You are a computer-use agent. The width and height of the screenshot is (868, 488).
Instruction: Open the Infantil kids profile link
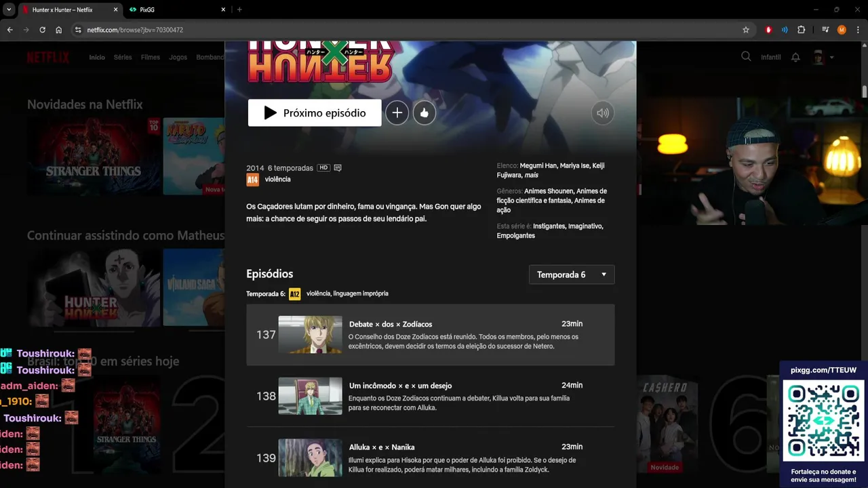click(x=771, y=57)
